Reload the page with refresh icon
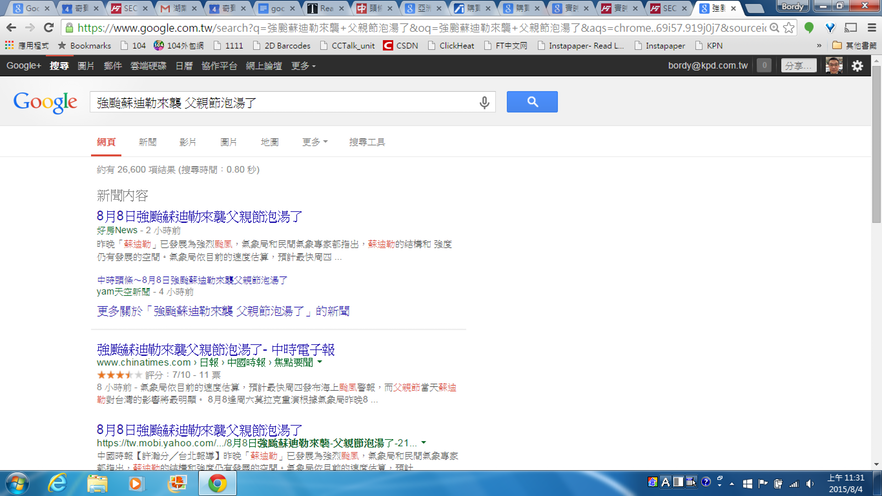The height and width of the screenshot is (496, 882). point(49,28)
